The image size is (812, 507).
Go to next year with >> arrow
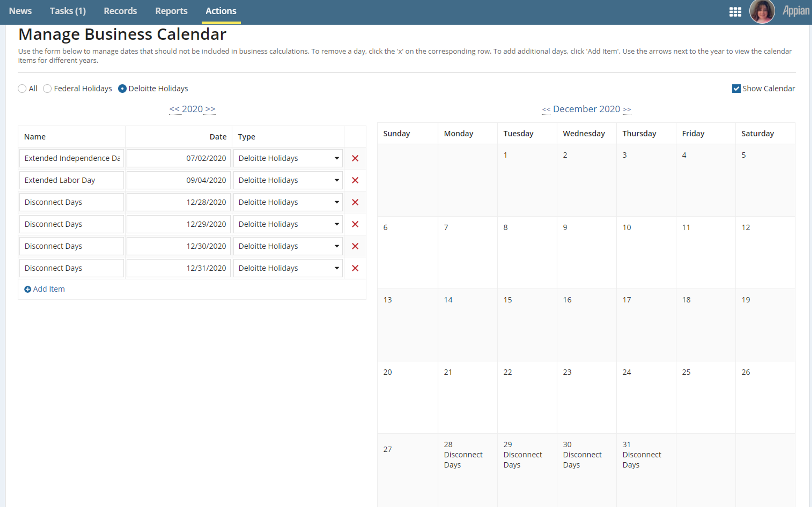pos(210,109)
